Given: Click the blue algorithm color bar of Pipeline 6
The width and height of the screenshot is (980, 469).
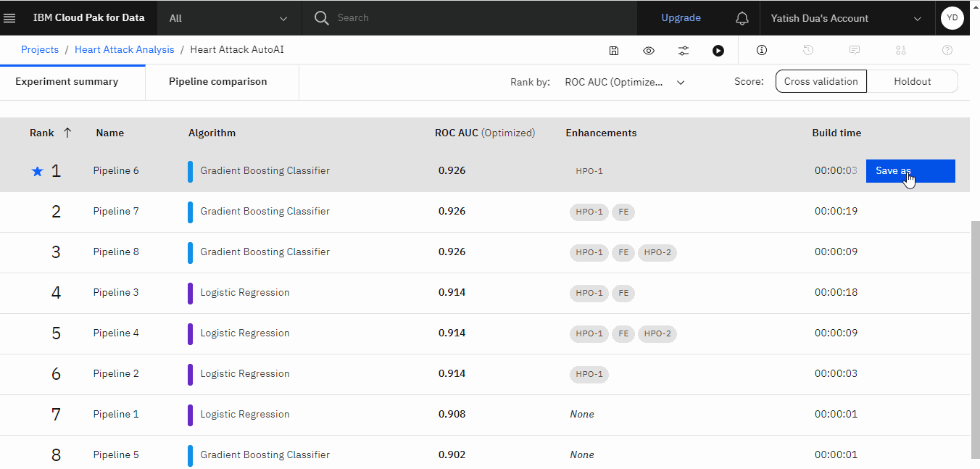Looking at the screenshot, I should [x=191, y=171].
